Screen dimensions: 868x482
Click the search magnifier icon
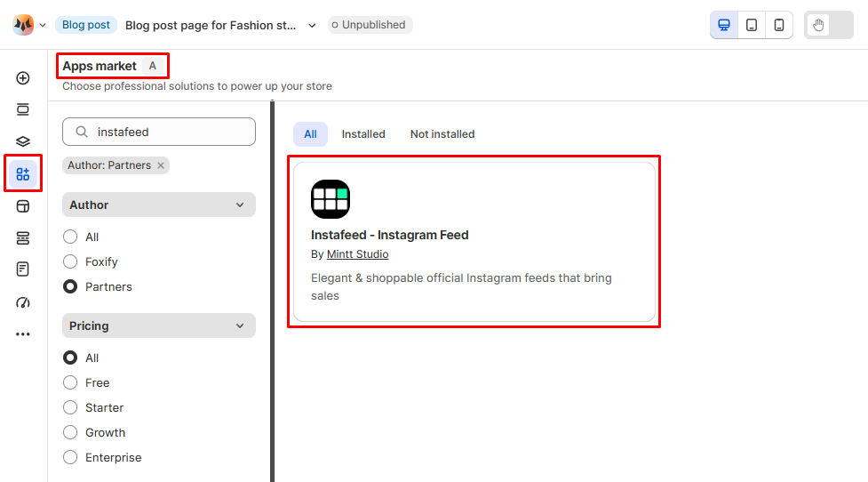coord(82,132)
